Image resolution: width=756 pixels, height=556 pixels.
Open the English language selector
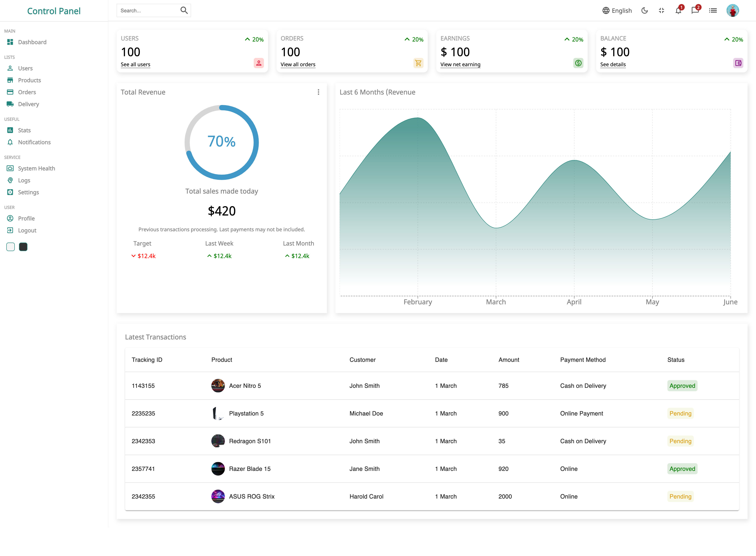(617, 10)
